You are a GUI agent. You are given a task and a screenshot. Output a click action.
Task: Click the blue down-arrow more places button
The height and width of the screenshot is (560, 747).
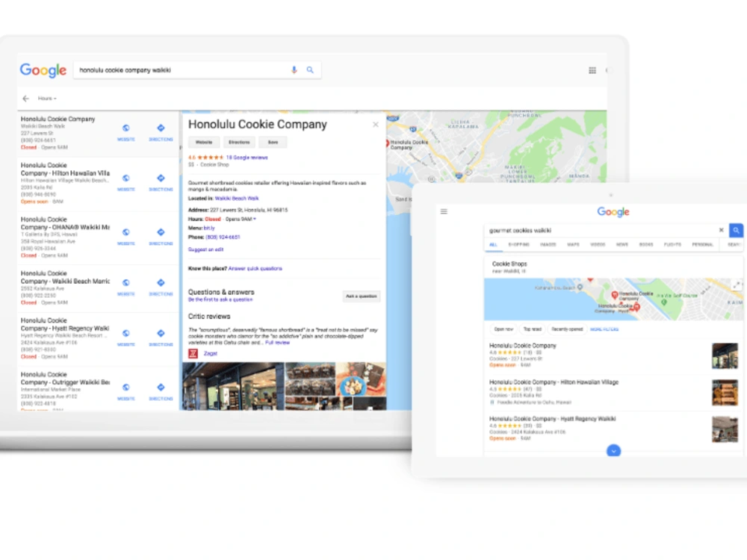(613, 450)
